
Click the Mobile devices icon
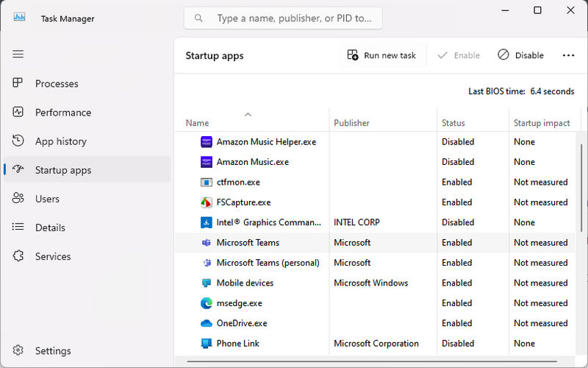207,283
